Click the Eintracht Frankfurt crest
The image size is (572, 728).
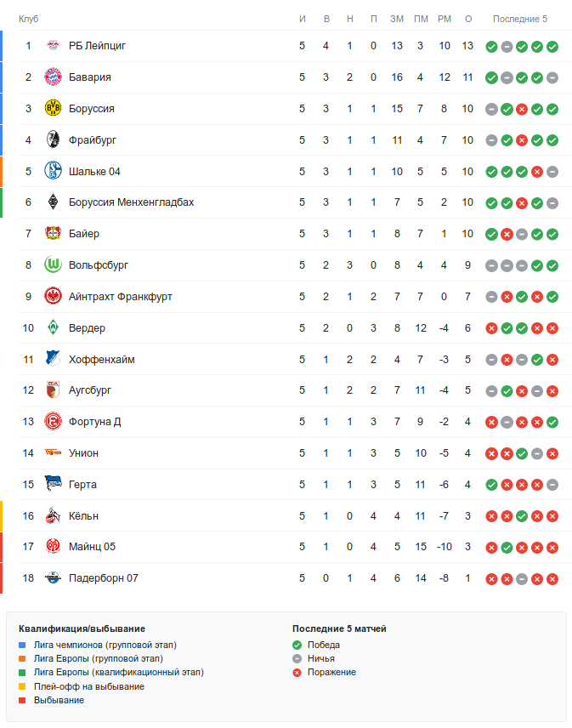tap(53, 297)
